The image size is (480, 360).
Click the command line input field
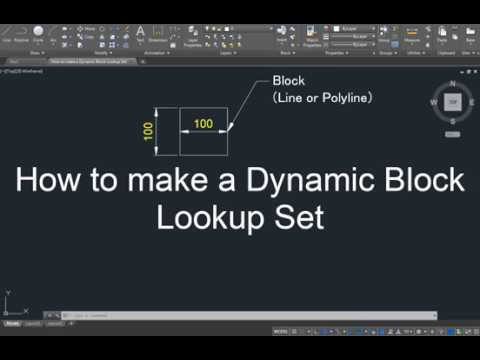coord(248,315)
